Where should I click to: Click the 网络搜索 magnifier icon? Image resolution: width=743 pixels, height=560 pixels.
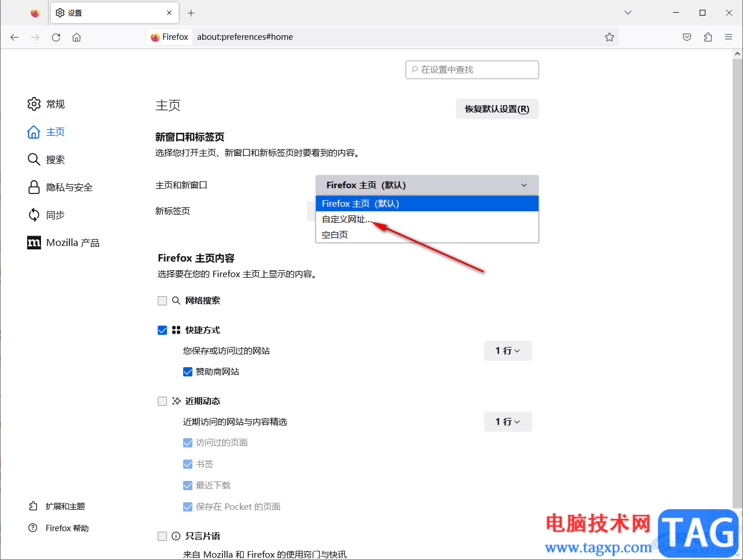tap(176, 301)
